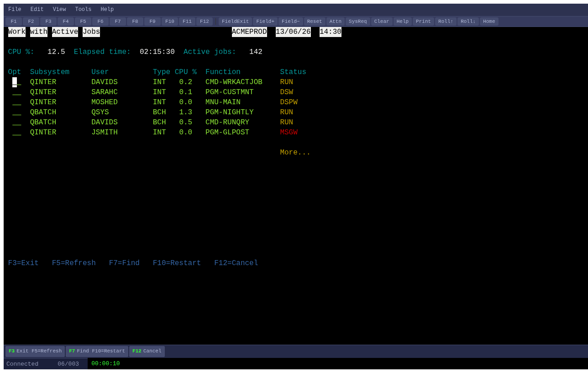Click the 'F7 Find F10=Restart' bottom bar button
Viewport: 588px width, 373px height.
(97, 352)
